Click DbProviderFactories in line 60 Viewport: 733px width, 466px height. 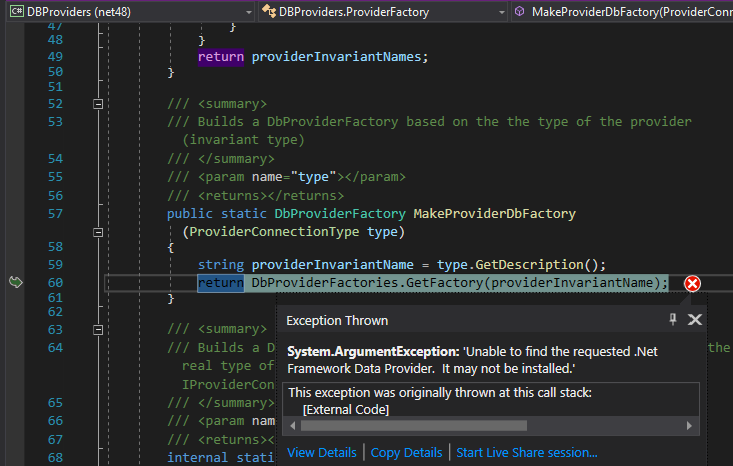324,283
